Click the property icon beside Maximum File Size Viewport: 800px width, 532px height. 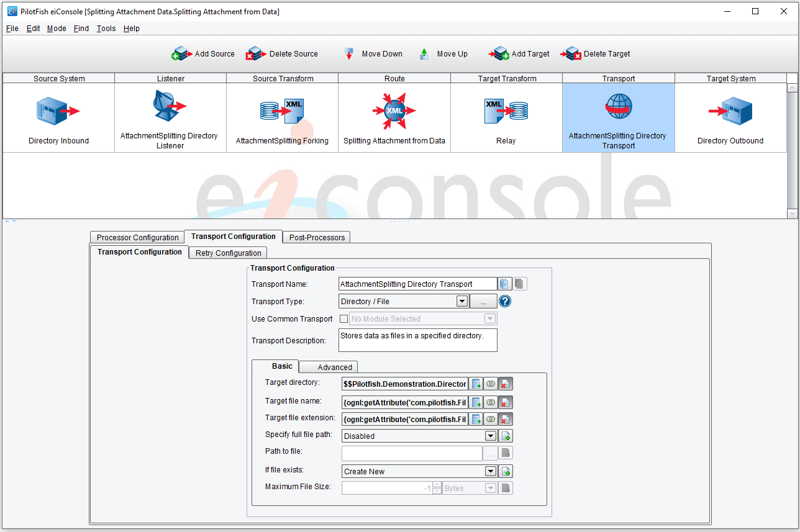[506, 488]
